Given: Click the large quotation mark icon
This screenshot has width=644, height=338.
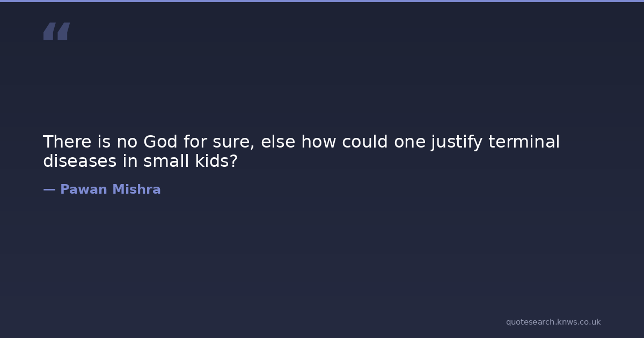Looking at the screenshot, I should pyautogui.click(x=56, y=32).
